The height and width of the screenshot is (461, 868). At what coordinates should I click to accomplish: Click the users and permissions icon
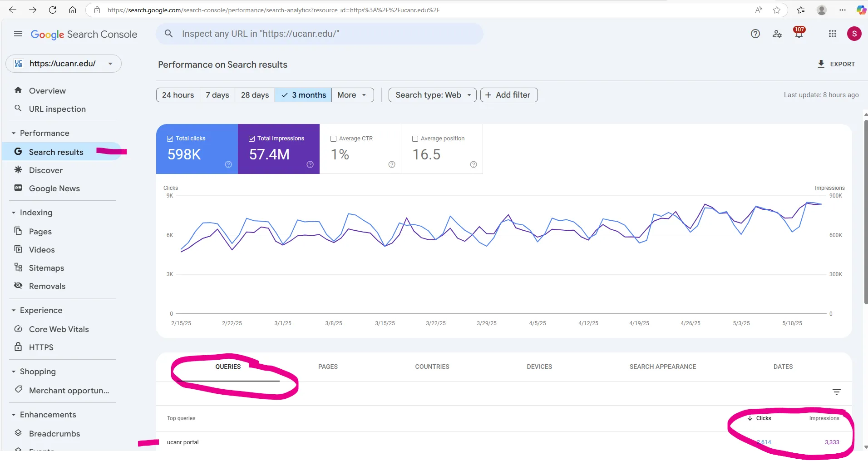(777, 34)
